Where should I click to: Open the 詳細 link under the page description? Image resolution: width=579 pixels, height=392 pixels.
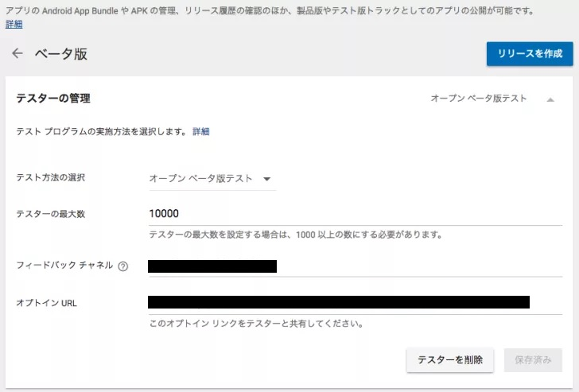pos(14,25)
